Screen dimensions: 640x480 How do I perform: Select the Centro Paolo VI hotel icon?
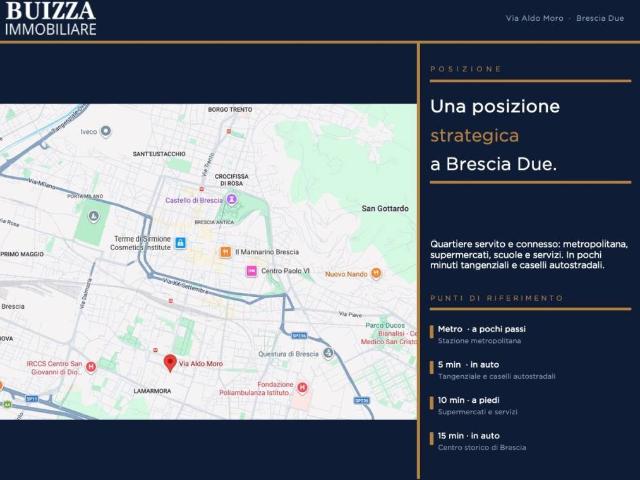[x=251, y=271]
